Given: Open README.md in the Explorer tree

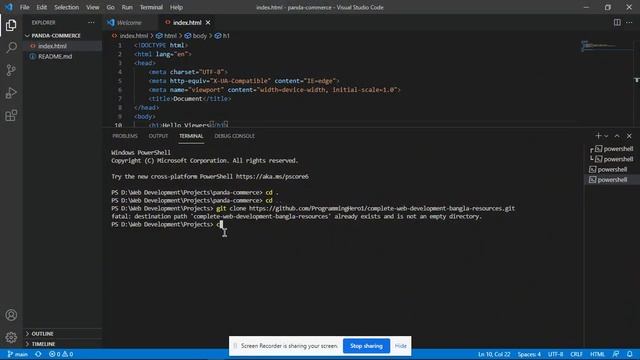Looking at the screenshot, I should coord(55,56).
